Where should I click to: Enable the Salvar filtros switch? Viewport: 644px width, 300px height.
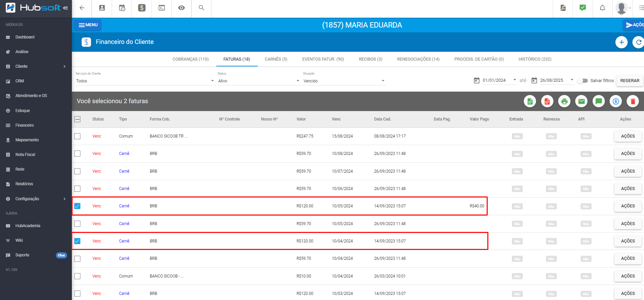point(583,81)
